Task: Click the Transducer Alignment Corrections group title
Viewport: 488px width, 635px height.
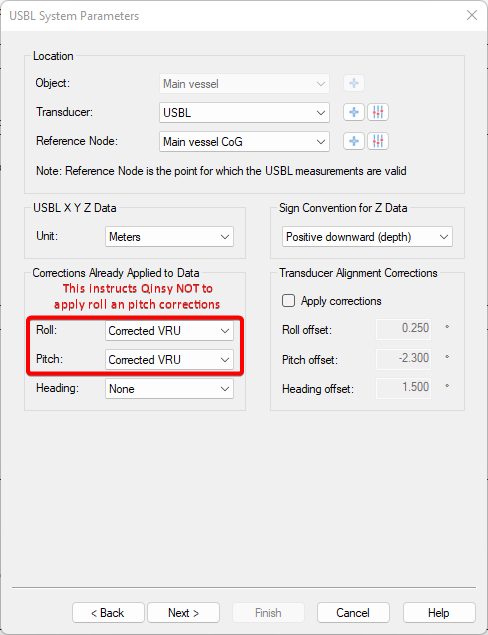Action: click(x=358, y=273)
